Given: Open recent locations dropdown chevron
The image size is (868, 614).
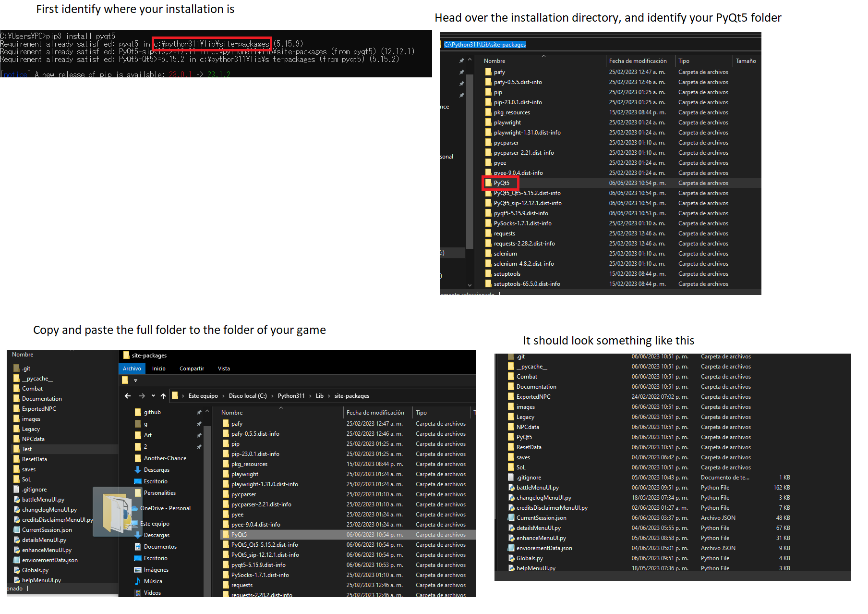Looking at the screenshot, I should pos(153,396).
